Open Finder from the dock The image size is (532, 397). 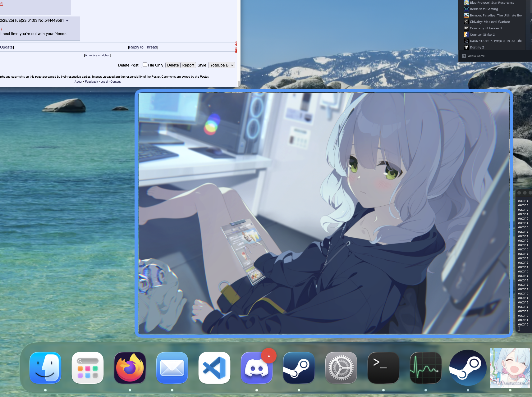tap(45, 368)
